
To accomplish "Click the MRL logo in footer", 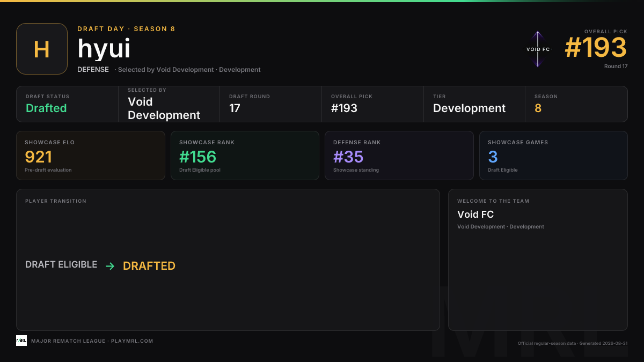I will pyautogui.click(x=21, y=341).
